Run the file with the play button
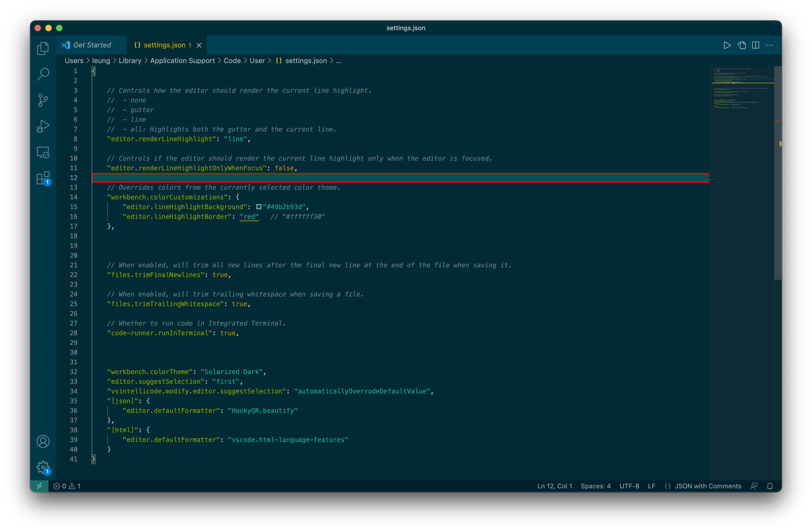Image resolution: width=812 pixels, height=532 pixels. point(727,45)
